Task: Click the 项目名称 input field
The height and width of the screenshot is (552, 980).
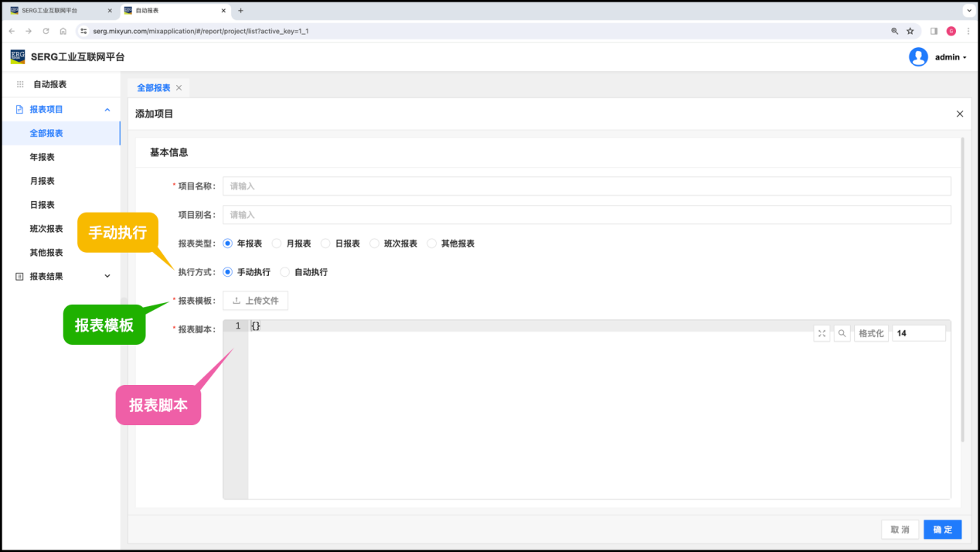Action: point(587,186)
